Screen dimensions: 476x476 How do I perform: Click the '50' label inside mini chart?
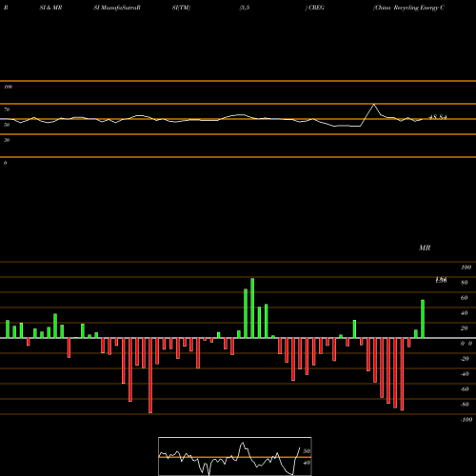[307, 451]
